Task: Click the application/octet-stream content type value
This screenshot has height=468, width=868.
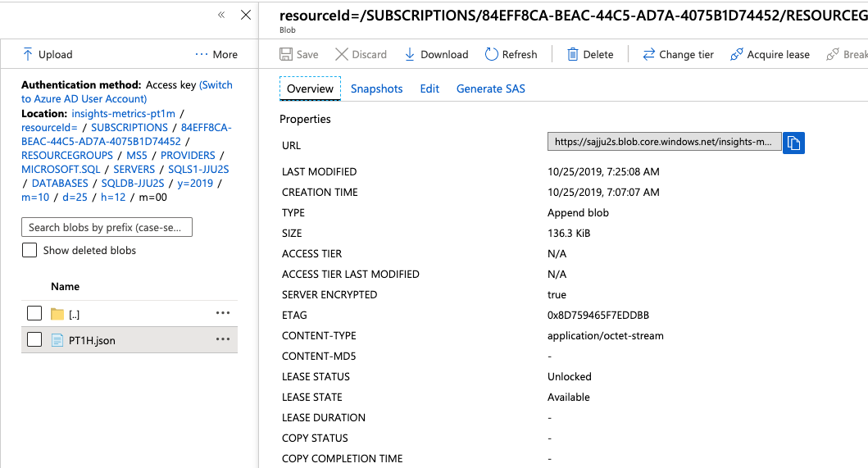Action: point(605,335)
